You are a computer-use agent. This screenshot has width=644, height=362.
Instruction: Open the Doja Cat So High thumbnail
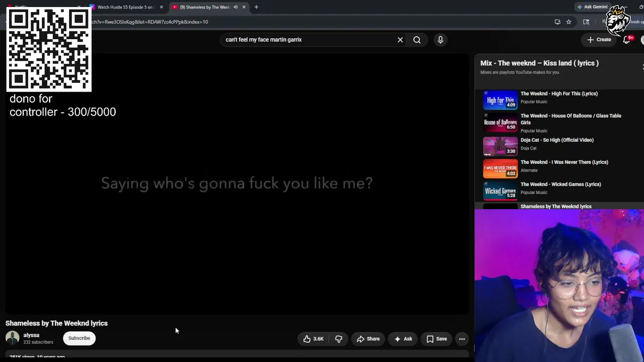[500, 146]
